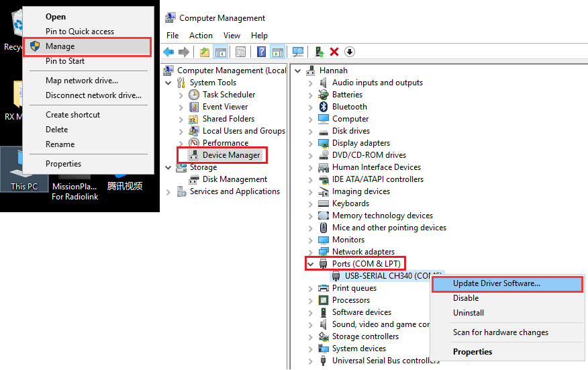Expand the Network adapters category
This screenshot has width=588, height=370.
tap(310, 252)
